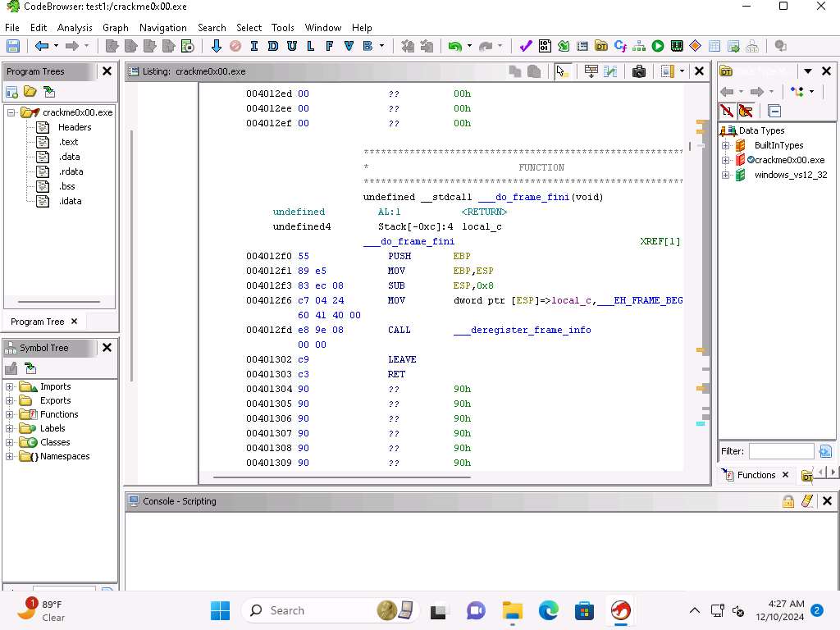The image size is (840, 630).
Task: Click the Data Types Filter text field
Action: pyautogui.click(x=780, y=451)
